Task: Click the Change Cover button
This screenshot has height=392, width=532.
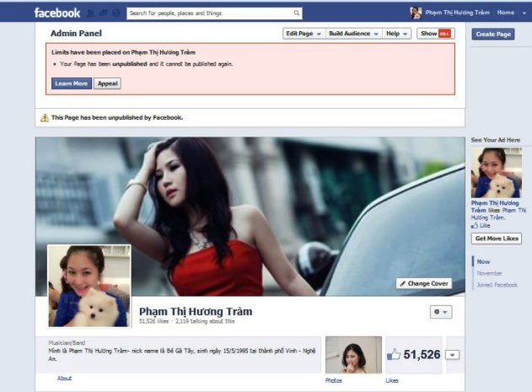Action: click(424, 283)
